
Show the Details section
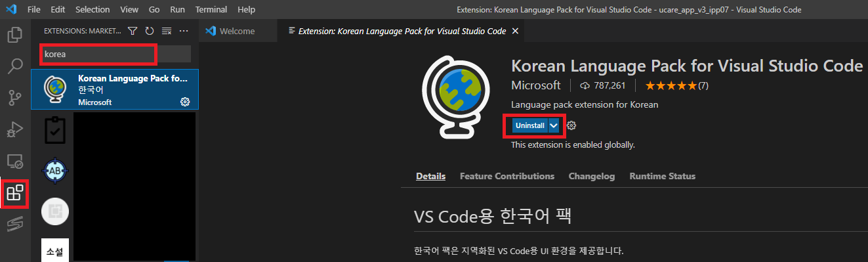pos(430,176)
